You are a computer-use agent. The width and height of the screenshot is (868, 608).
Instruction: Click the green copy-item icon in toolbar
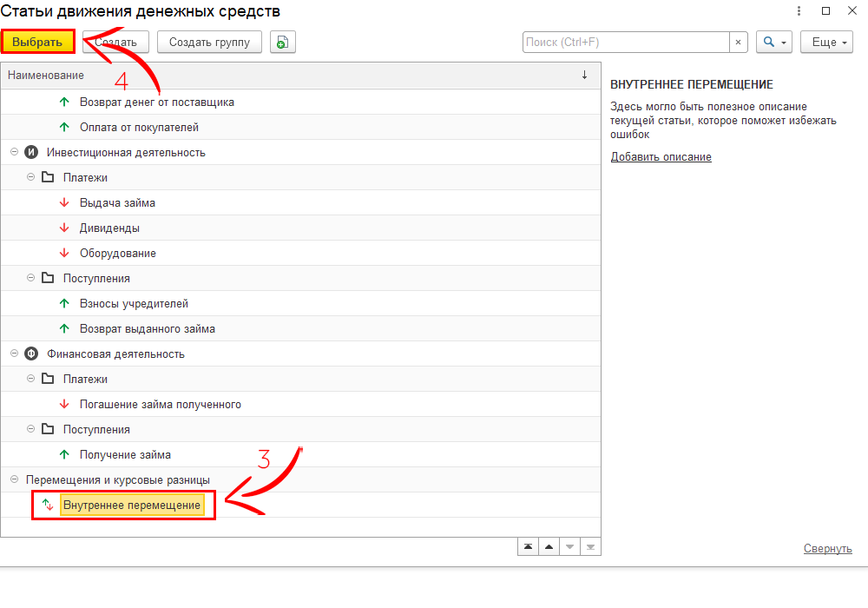click(283, 43)
